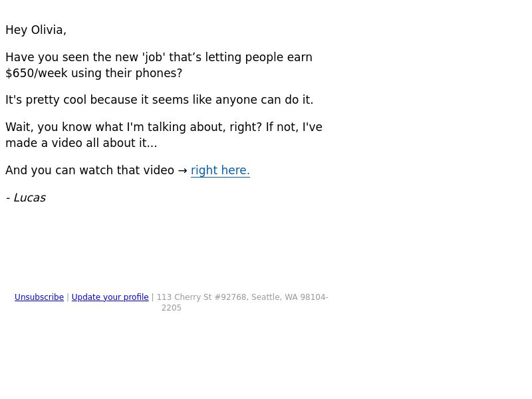Click the '$650/week' amount text
The image size is (532, 399).
[x=37, y=73]
